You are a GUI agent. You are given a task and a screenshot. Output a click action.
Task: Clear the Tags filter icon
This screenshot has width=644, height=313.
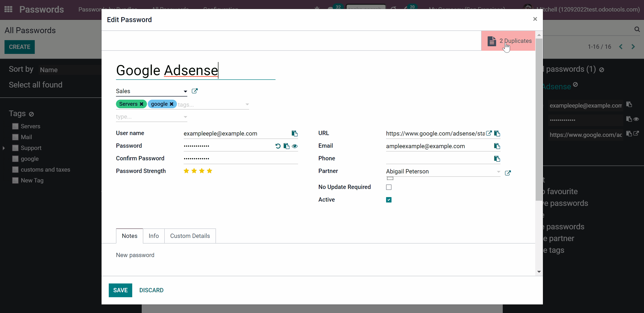tap(31, 114)
